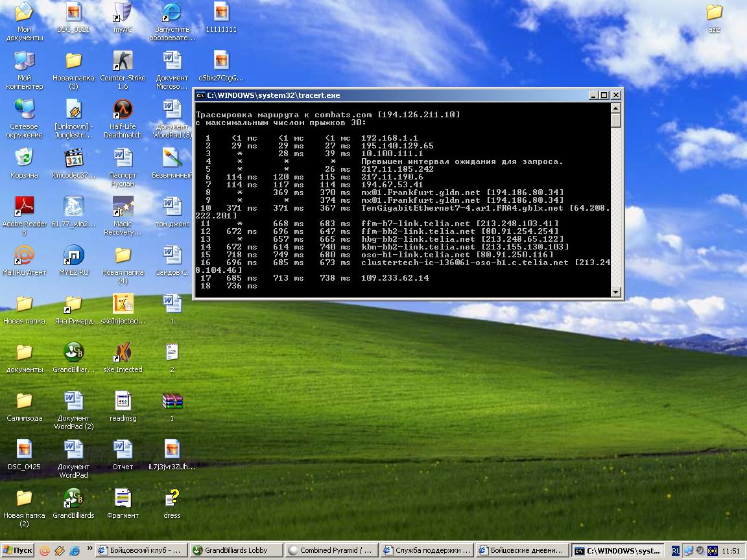Click the clock showing 11:51
The image size is (747, 560).
[x=731, y=551]
